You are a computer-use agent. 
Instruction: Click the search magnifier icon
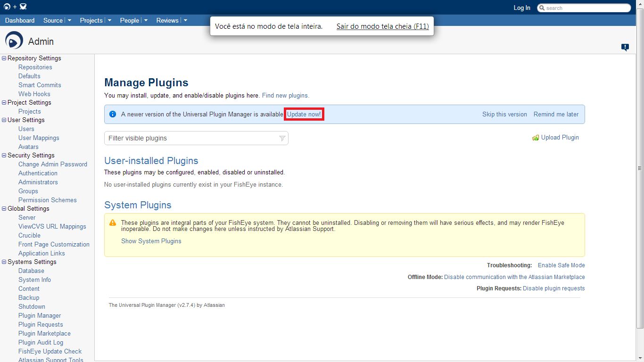(x=542, y=8)
